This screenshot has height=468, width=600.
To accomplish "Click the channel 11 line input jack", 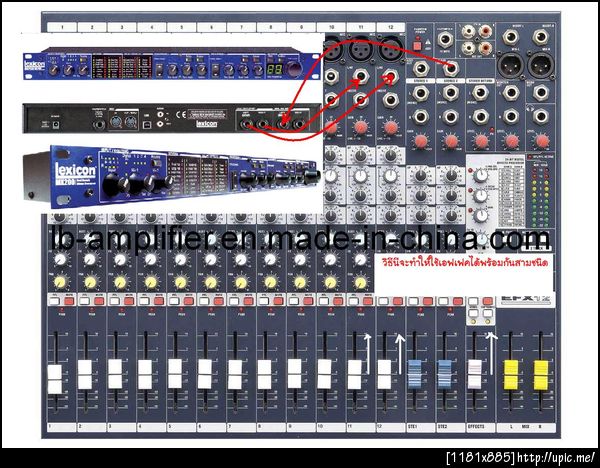I will click(360, 76).
